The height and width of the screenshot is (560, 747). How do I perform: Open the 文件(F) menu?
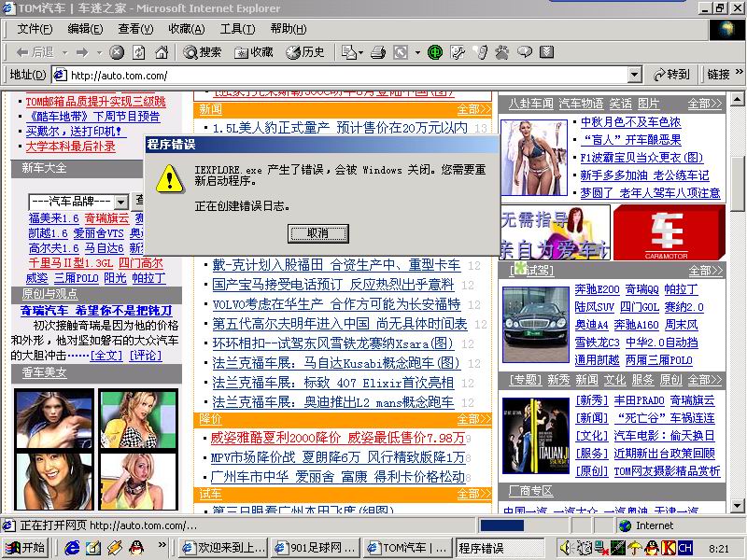[x=35, y=29]
